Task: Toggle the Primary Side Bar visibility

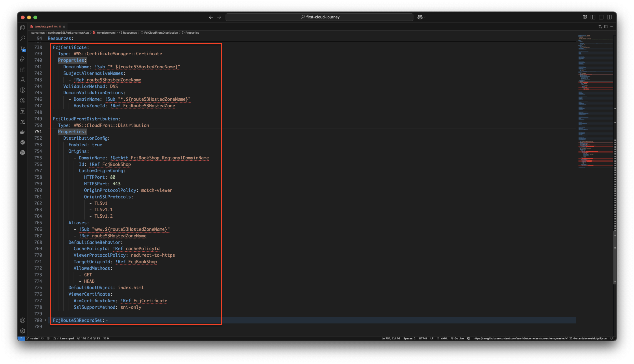Action: [593, 17]
